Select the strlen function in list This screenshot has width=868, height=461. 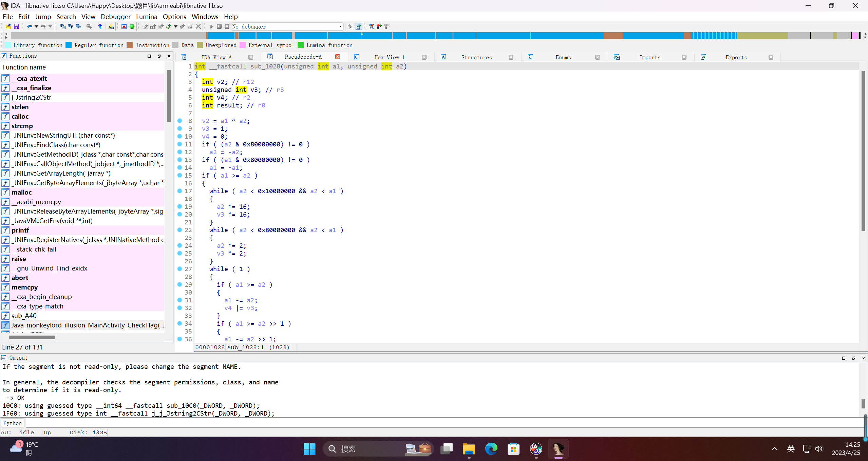click(83, 107)
